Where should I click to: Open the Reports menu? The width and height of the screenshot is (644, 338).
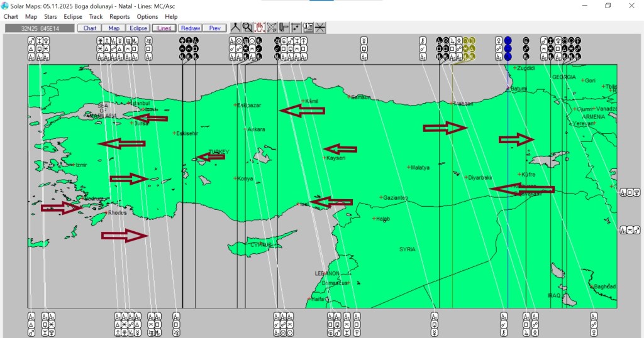(x=119, y=17)
